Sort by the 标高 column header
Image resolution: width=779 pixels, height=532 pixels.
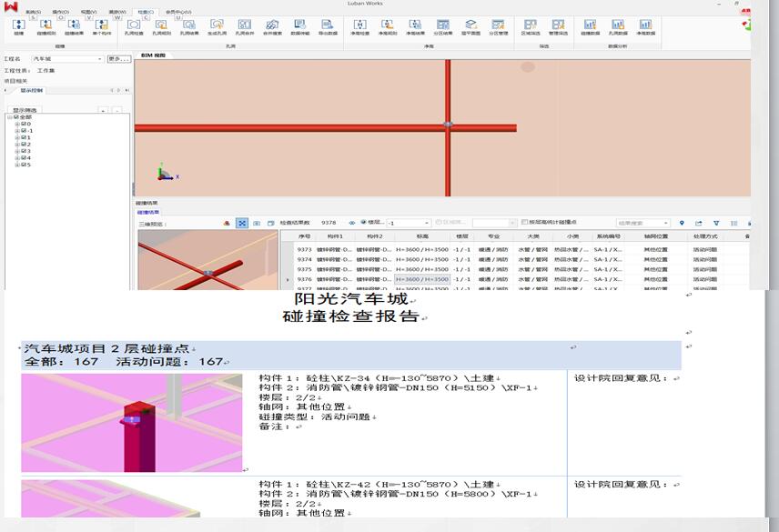pyautogui.click(x=422, y=236)
